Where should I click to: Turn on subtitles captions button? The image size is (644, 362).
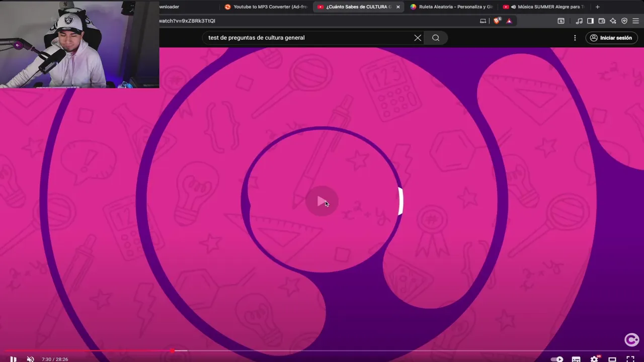pyautogui.click(x=576, y=359)
